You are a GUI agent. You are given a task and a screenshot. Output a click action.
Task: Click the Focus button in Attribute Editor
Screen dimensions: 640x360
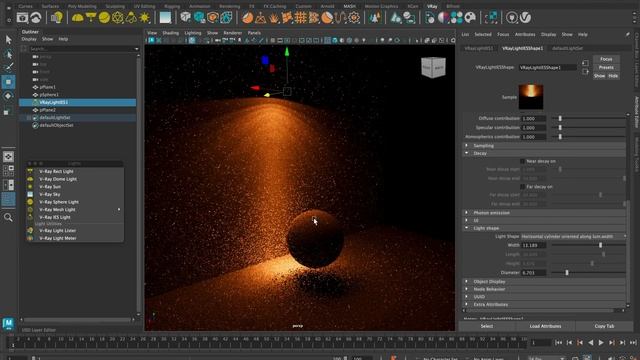[x=606, y=59]
